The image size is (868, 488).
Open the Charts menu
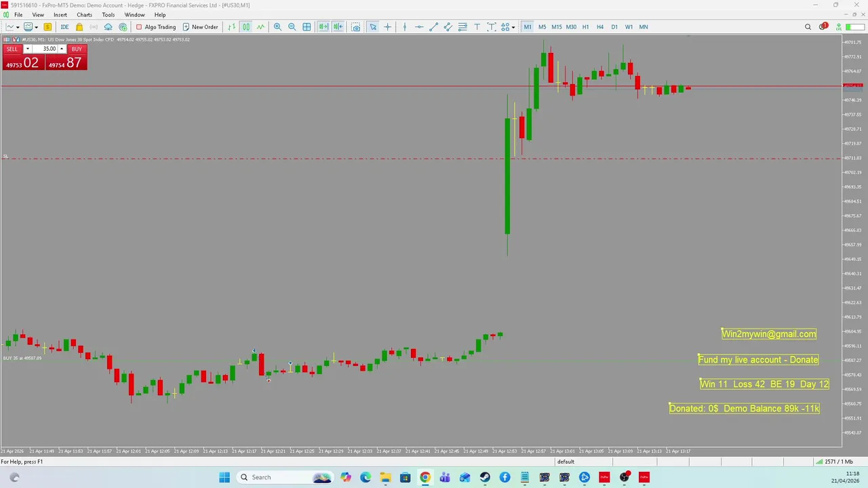click(x=84, y=15)
